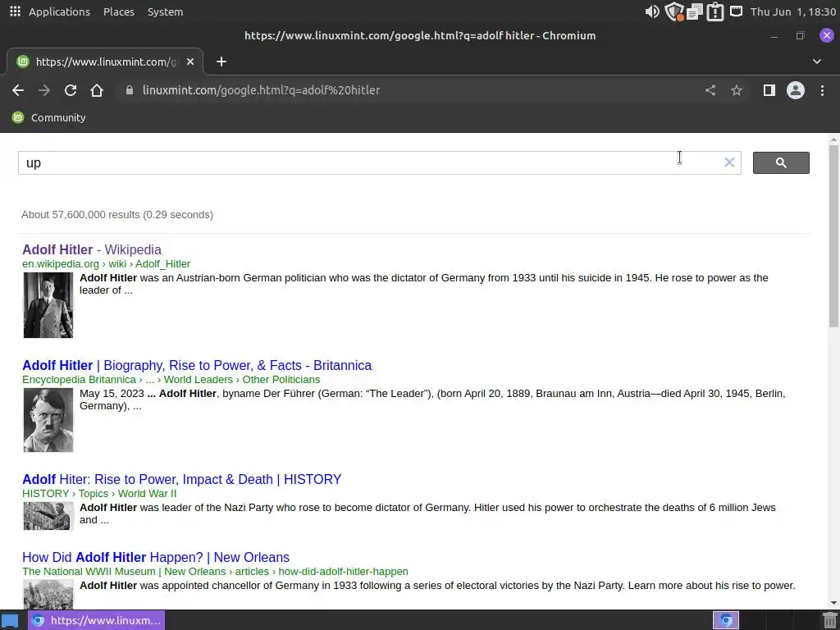This screenshot has height=630, width=840.
Task: Open the HISTORY Rise to Power result
Action: [181, 479]
